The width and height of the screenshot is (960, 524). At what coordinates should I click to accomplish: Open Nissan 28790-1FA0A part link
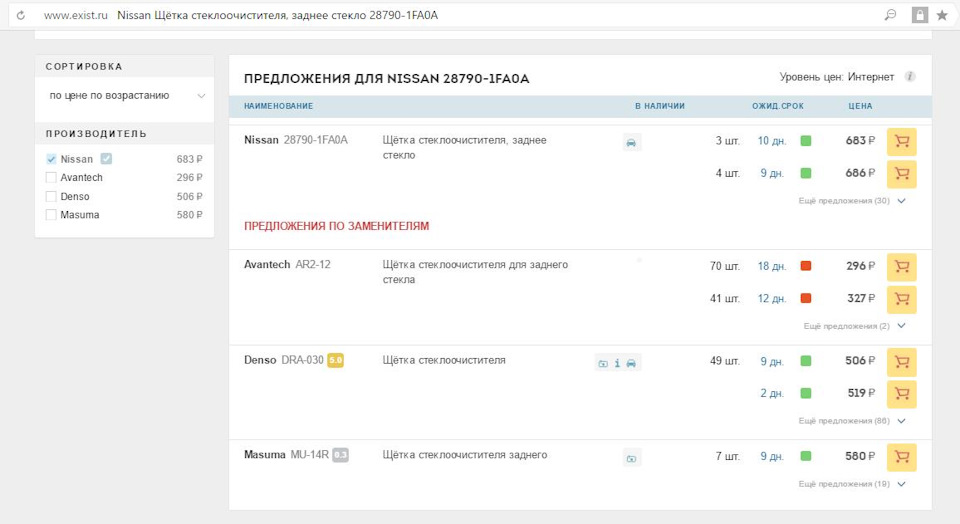point(296,140)
